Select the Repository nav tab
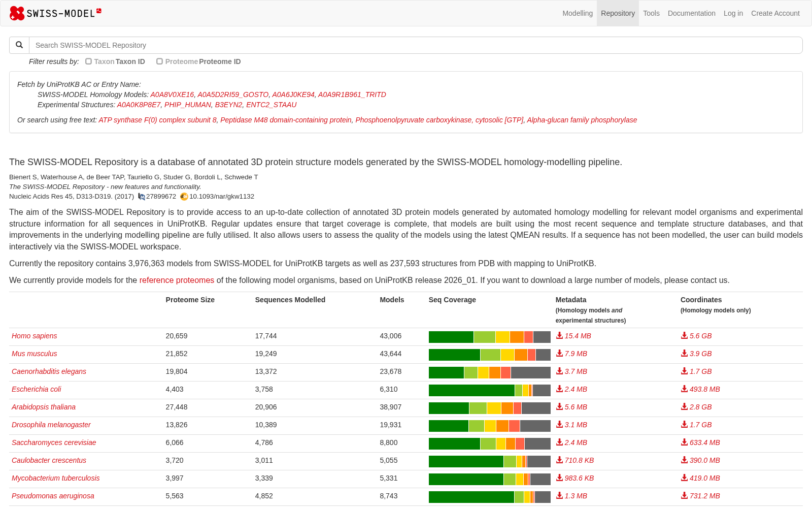Viewport: 812px width, 508px height. [x=618, y=13]
